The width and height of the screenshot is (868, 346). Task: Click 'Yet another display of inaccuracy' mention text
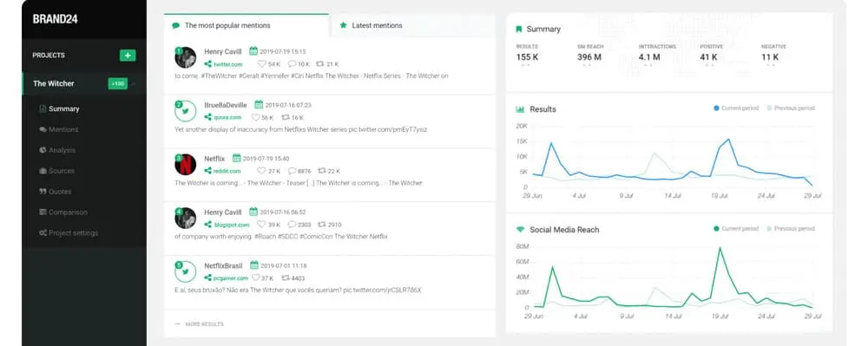(300, 129)
